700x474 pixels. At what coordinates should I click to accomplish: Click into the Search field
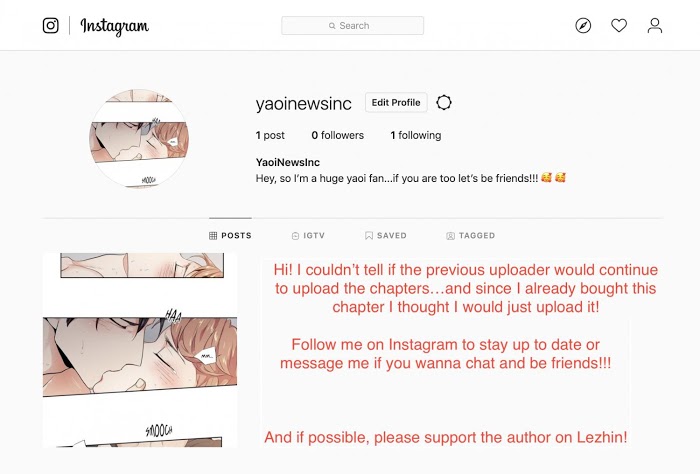point(353,25)
